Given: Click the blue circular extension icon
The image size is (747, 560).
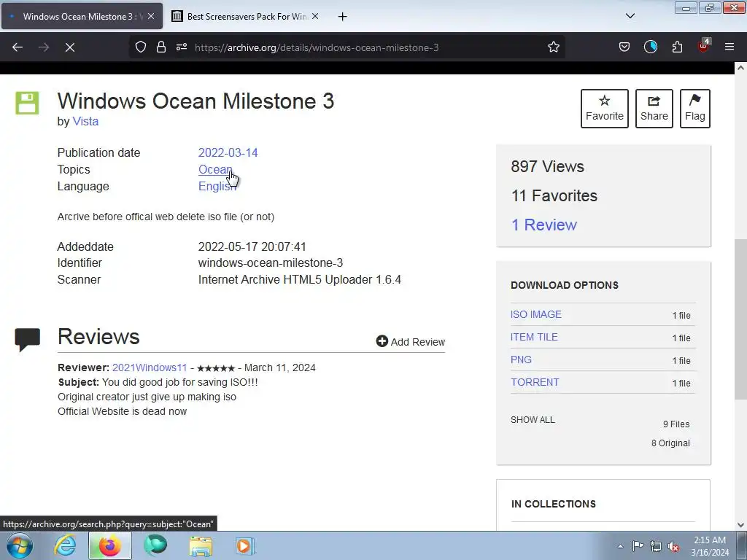Looking at the screenshot, I should (x=650, y=47).
